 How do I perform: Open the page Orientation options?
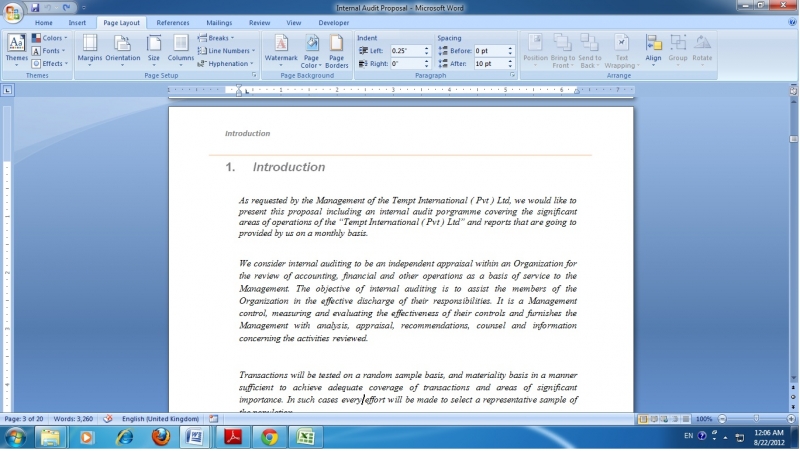(x=123, y=48)
